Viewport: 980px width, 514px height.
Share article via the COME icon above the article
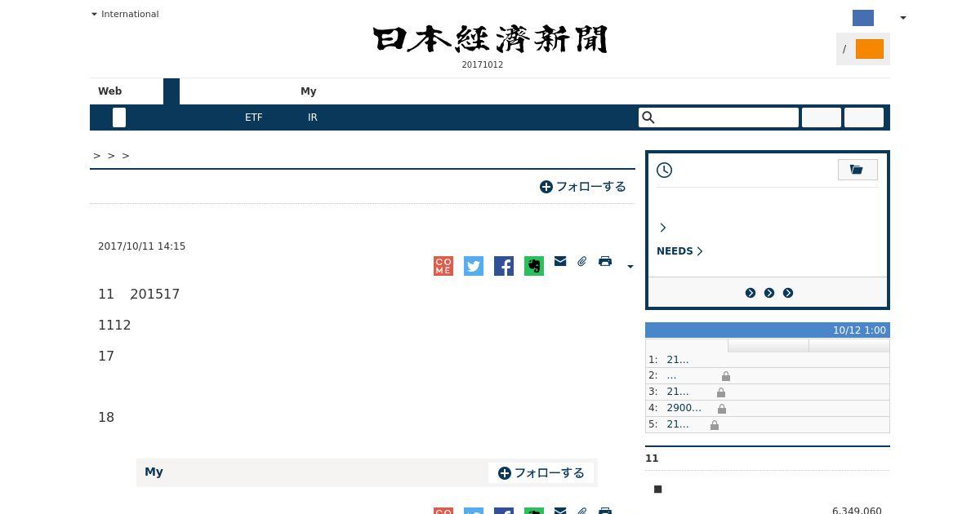(443, 266)
